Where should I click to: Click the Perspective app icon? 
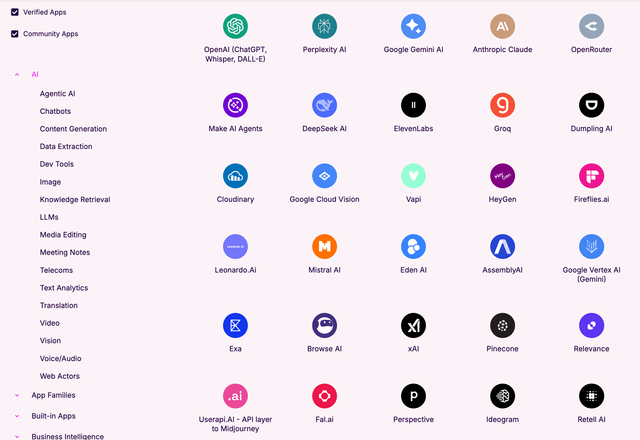point(413,396)
